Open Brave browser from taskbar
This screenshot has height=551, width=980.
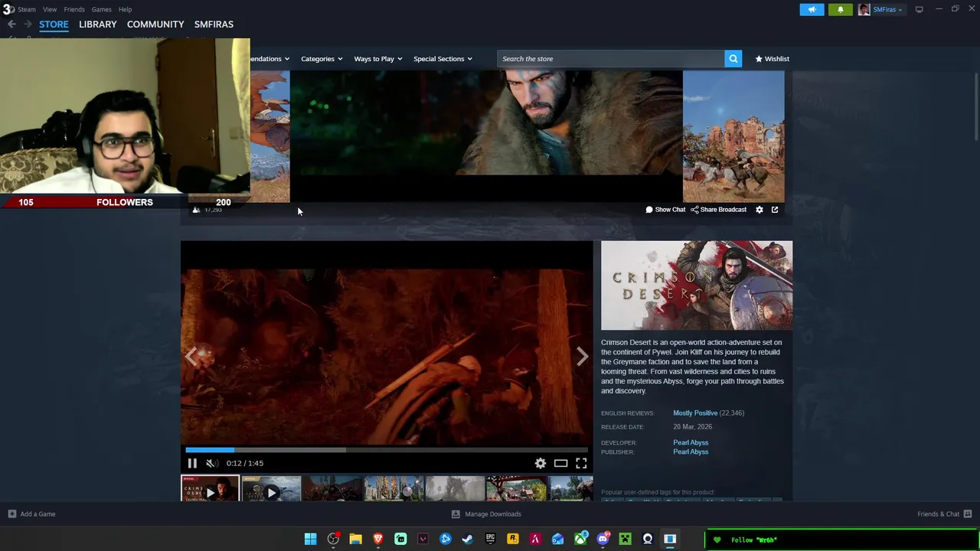click(377, 539)
